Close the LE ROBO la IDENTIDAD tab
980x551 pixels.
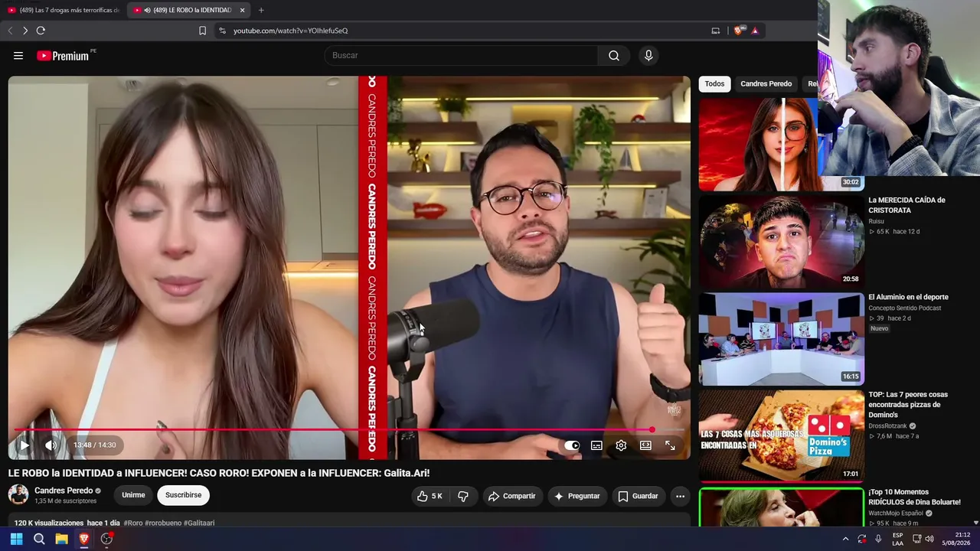242,10
